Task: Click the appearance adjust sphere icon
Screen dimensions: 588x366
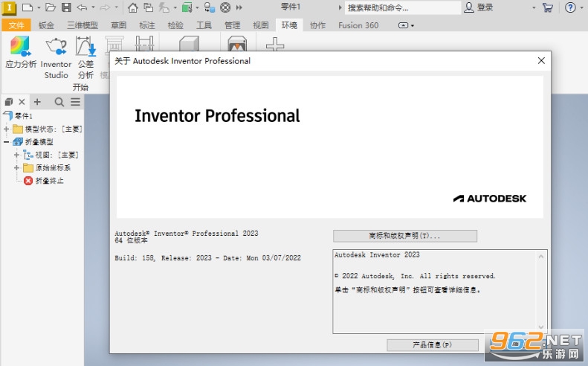Action: click(x=209, y=7)
